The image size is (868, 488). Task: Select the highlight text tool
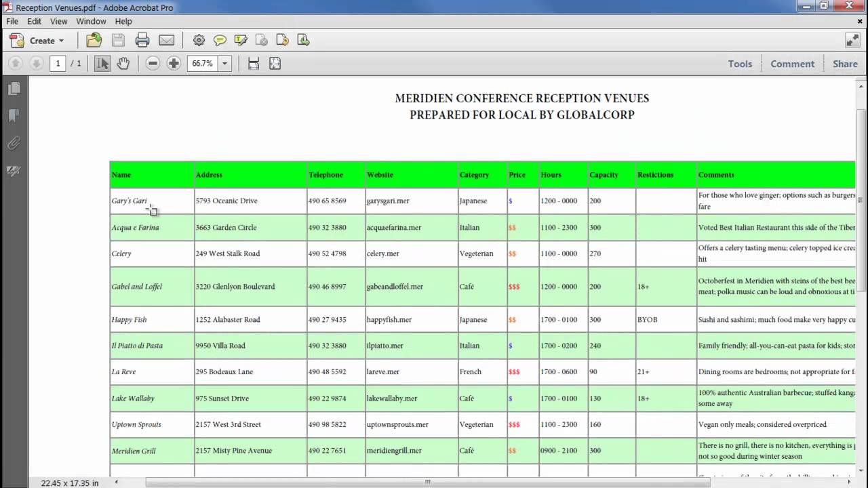[241, 41]
